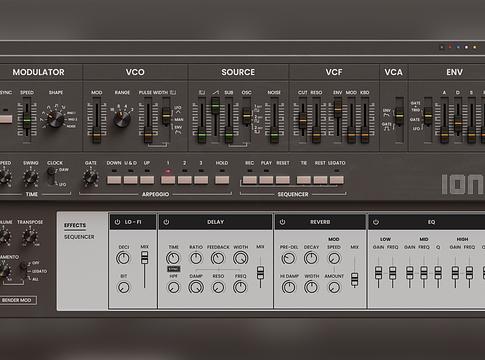The image size is (485, 360).
Task: Enable Arpeggio U&D mode button
Action: coord(131,180)
